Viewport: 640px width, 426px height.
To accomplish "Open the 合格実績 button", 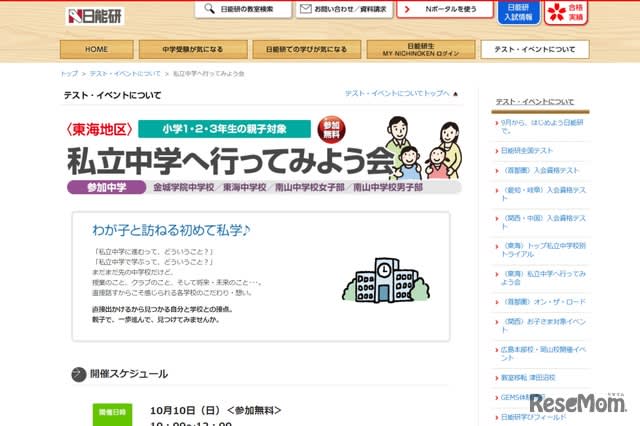I will coord(566,12).
